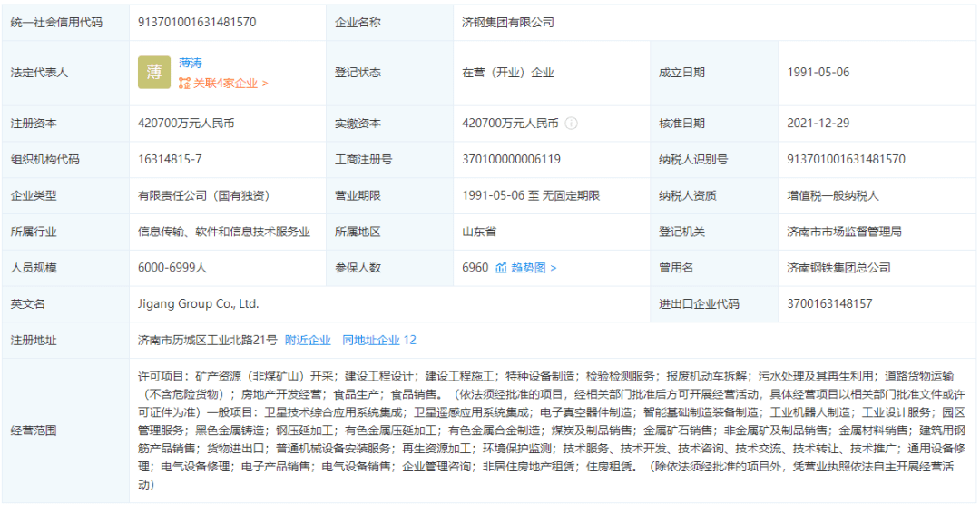The width and height of the screenshot is (980, 505).
Task: Open 同地址企业 12 link
Action: pyautogui.click(x=378, y=341)
